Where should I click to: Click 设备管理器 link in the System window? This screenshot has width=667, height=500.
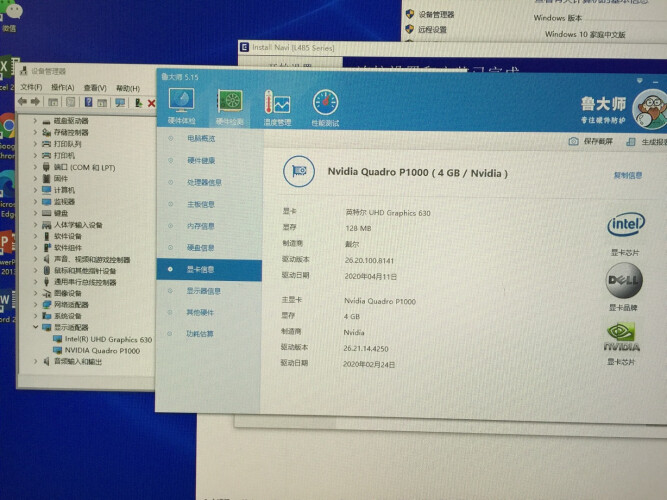point(436,14)
